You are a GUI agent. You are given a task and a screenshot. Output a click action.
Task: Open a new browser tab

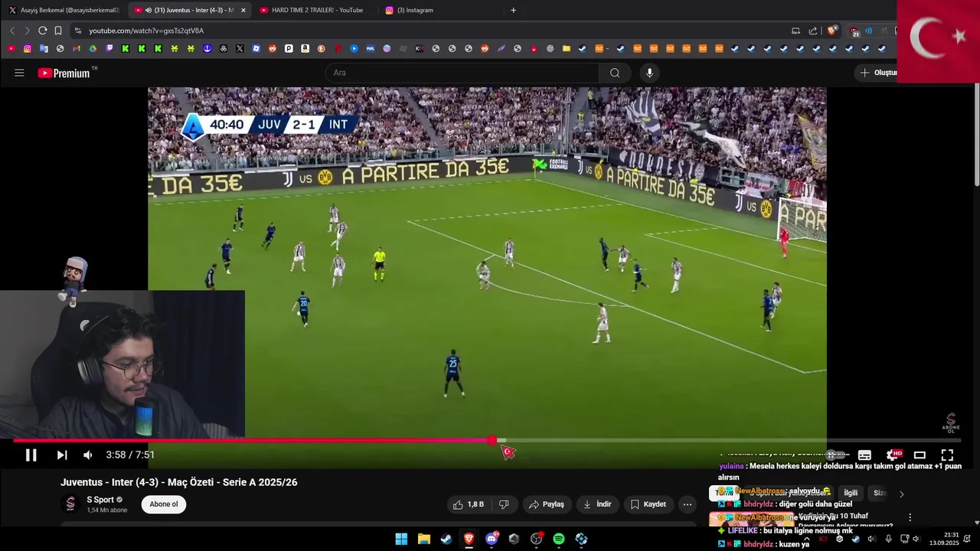[x=513, y=10]
